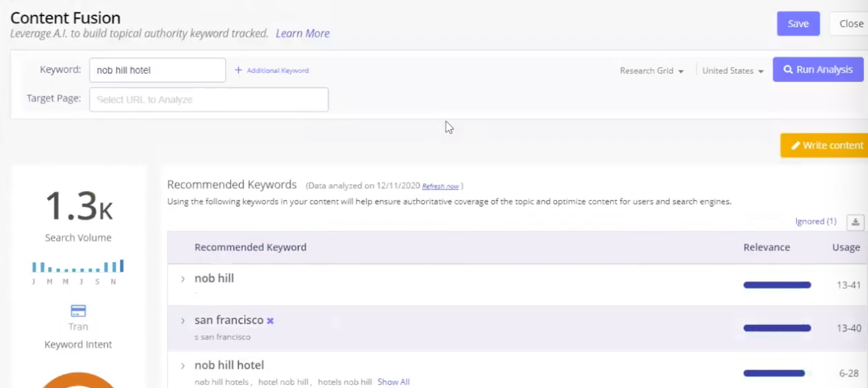
Task: Click the Target Page URL field
Action: click(x=209, y=99)
